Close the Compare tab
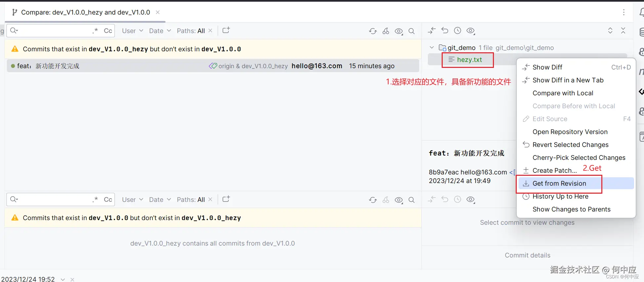 (x=158, y=12)
